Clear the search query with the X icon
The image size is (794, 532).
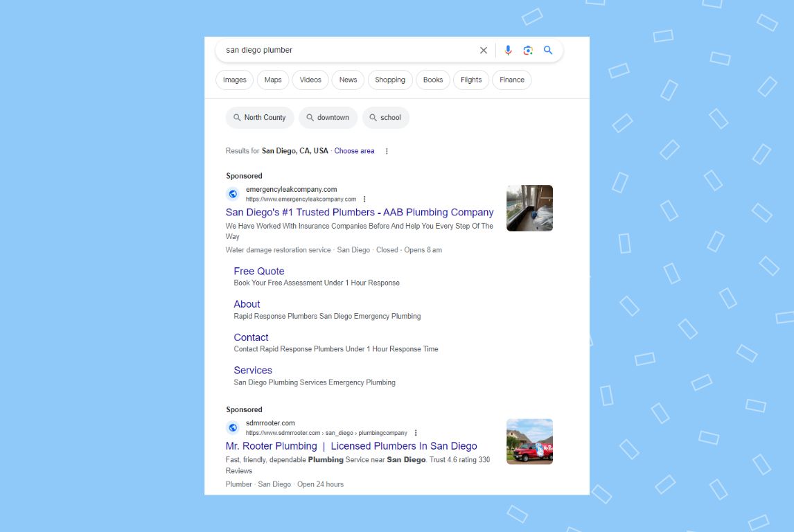tap(483, 50)
